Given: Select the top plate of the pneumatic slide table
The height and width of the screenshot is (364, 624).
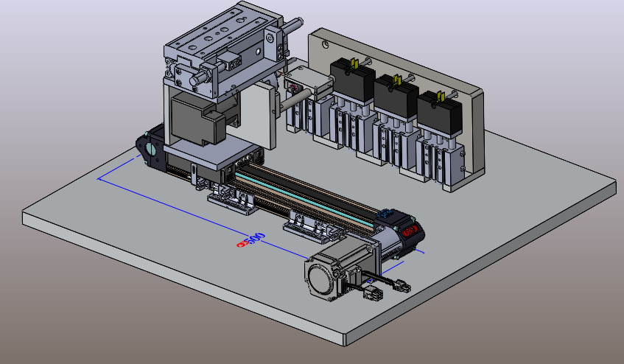Looking at the screenshot, I should [222, 32].
